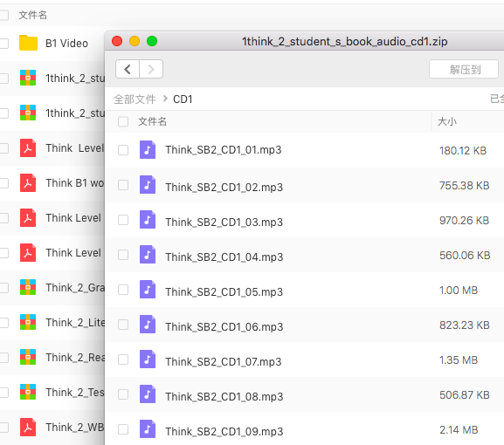Open the file Think_SB2_CD1_09.mp3
Image resolution: width=504 pixels, height=445 pixels.
[224, 432]
